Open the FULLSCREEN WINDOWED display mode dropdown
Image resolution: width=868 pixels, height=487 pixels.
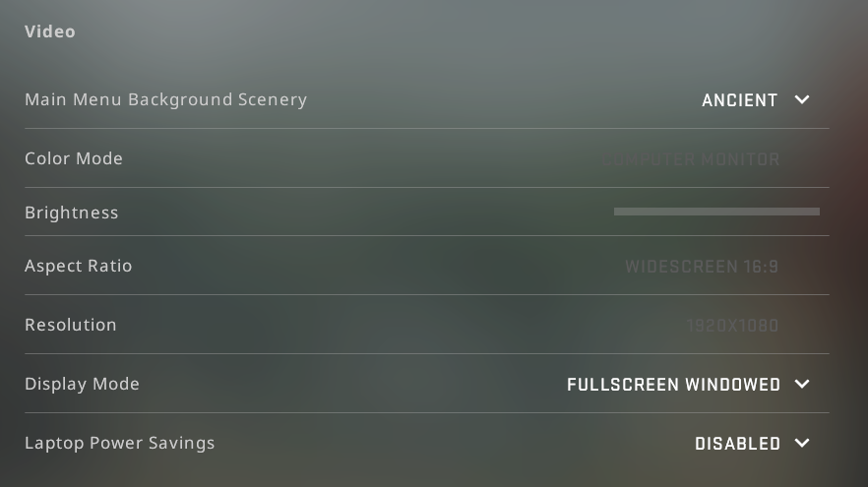coord(674,385)
